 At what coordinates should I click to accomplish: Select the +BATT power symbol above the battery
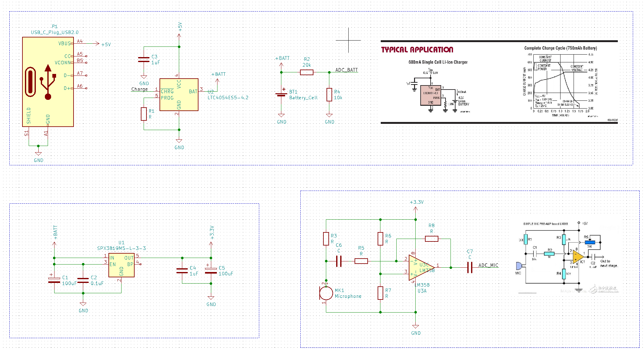[x=282, y=62]
